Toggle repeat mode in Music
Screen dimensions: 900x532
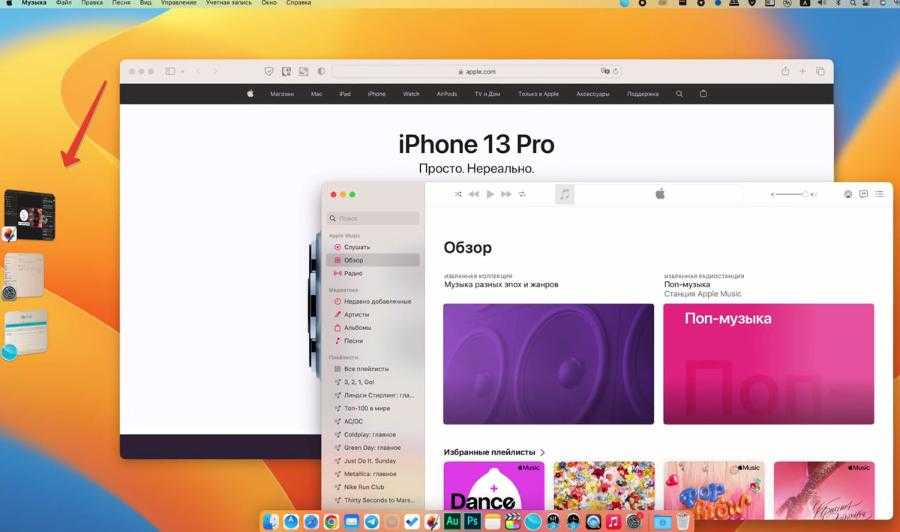(x=522, y=194)
